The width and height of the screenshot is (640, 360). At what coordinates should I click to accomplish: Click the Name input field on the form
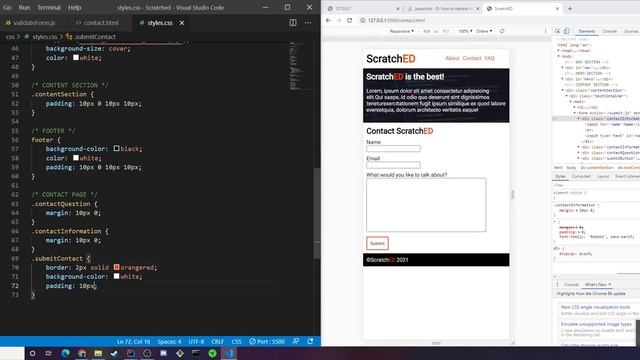(393, 149)
